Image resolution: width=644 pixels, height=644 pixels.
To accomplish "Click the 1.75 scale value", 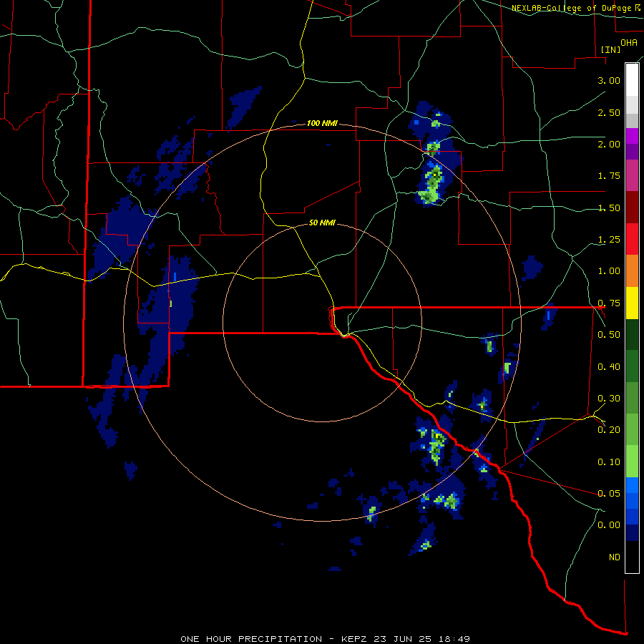I will click(609, 176).
